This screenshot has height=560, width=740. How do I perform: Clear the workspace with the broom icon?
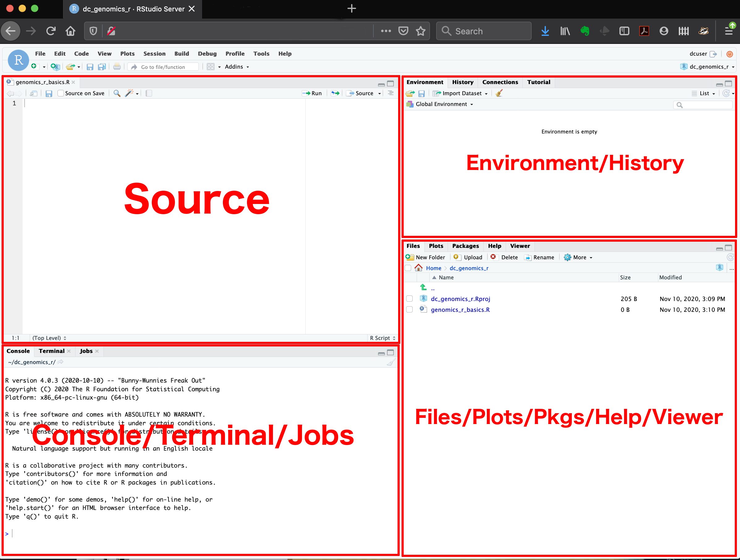coord(499,93)
